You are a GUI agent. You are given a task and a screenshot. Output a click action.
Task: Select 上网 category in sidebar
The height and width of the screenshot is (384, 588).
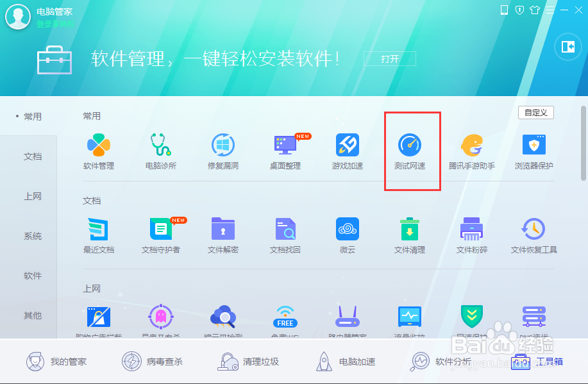[33, 196]
